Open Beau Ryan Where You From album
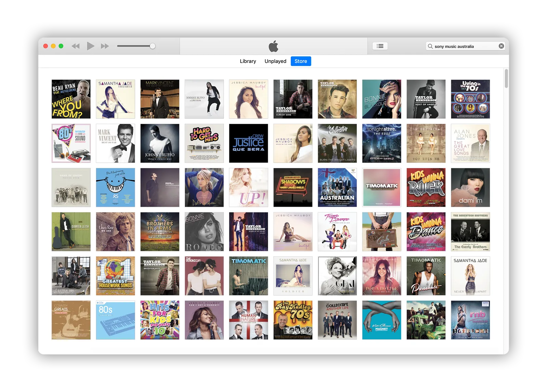This screenshot has height=392, width=547. tap(71, 99)
